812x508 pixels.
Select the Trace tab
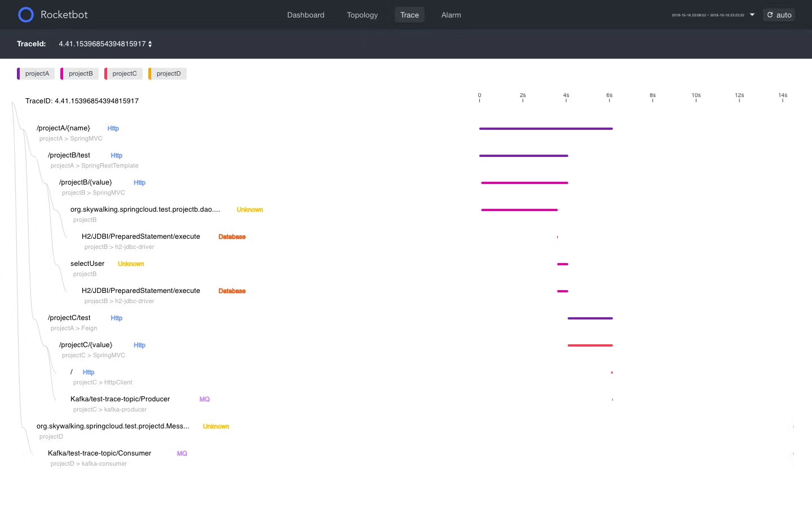click(x=409, y=15)
